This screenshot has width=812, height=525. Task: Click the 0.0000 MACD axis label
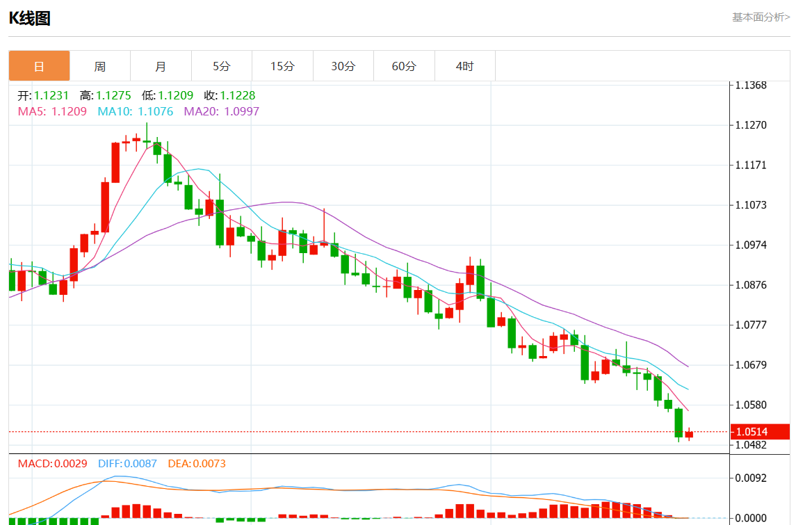coord(751,518)
